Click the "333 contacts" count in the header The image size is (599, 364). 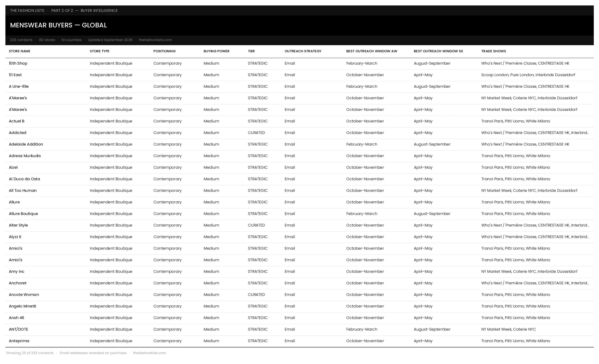point(21,40)
